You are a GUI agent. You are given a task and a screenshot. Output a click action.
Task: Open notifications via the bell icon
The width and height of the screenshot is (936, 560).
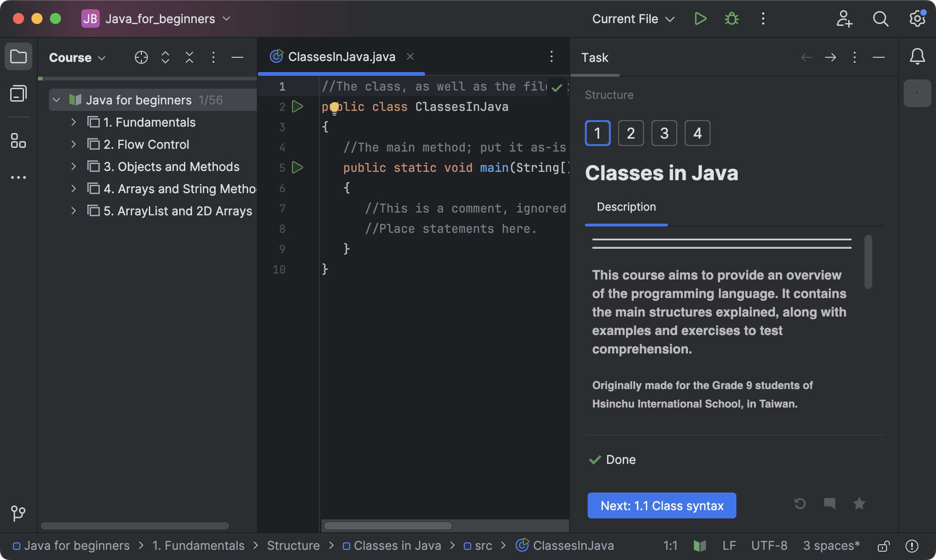tap(917, 56)
